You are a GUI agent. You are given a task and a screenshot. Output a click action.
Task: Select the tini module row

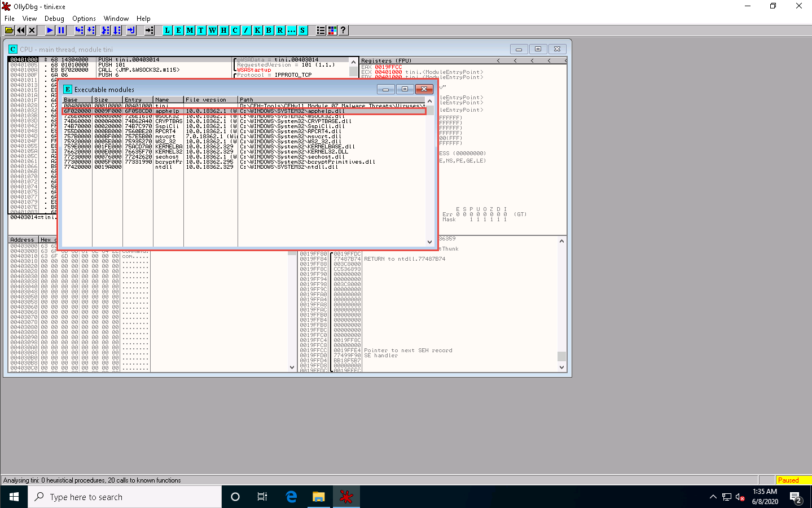(244, 106)
